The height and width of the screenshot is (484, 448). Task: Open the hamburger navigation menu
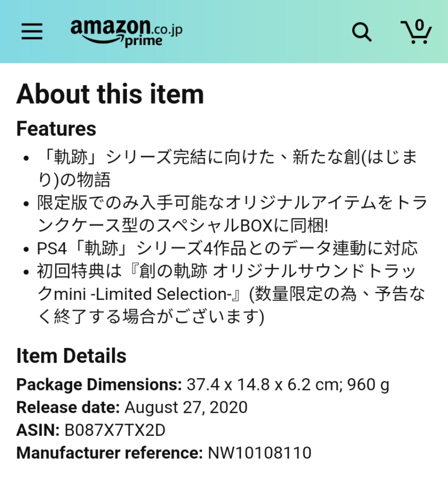pyautogui.click(x=32, y=31)
